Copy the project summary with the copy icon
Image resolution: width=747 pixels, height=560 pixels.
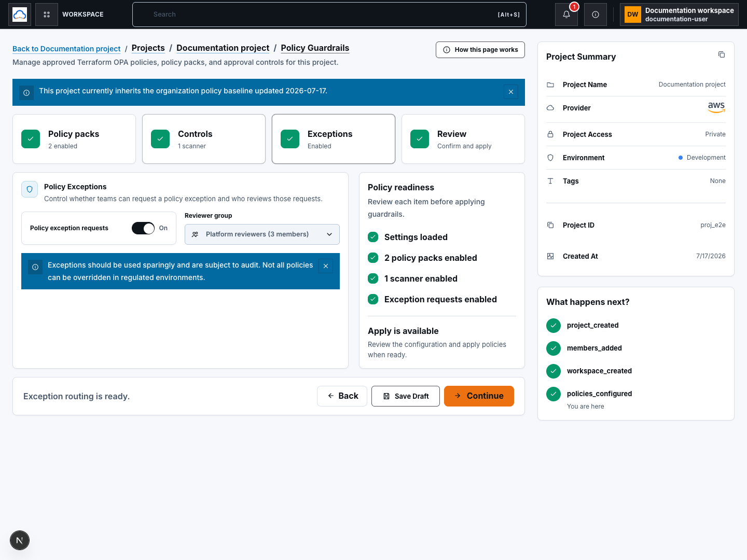coord(722,54)
